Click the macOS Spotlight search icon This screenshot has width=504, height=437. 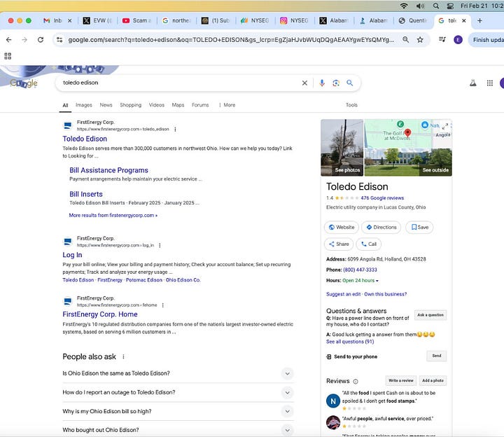click(x=436, y=6)
